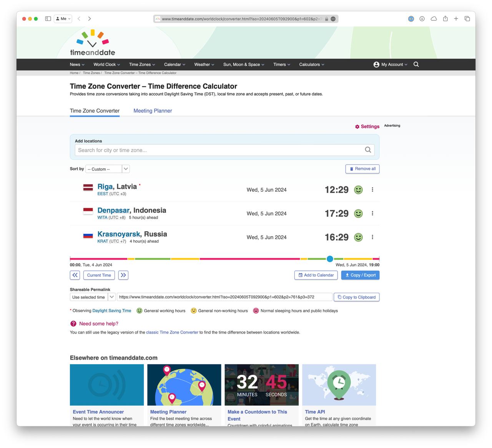Open the Meeting Planner globe thumbnail

pyautogui.click(x=184, y=385)
